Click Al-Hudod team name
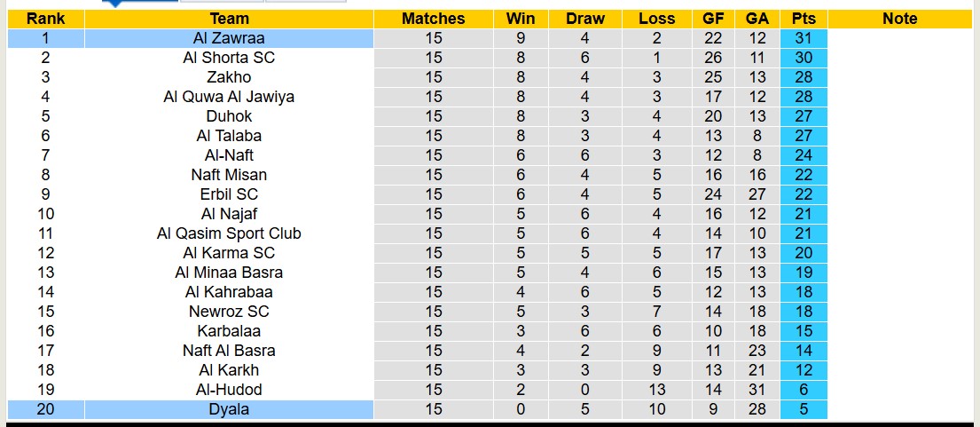 tap(229, 390)
